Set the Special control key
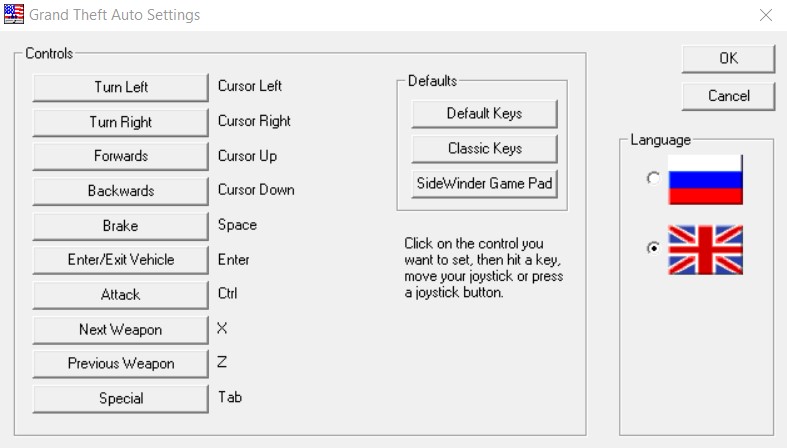 [121, 398]
